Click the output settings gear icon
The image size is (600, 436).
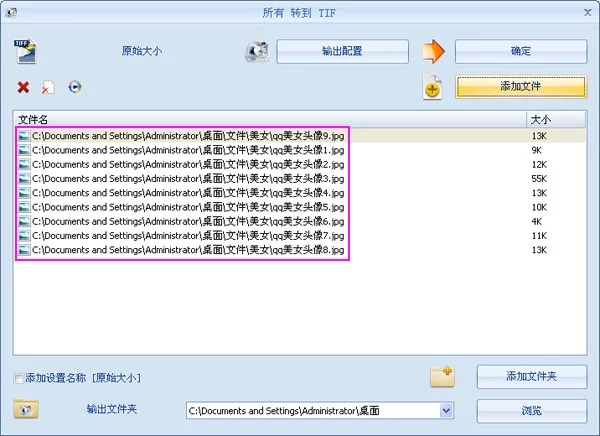tap(257, 51)
